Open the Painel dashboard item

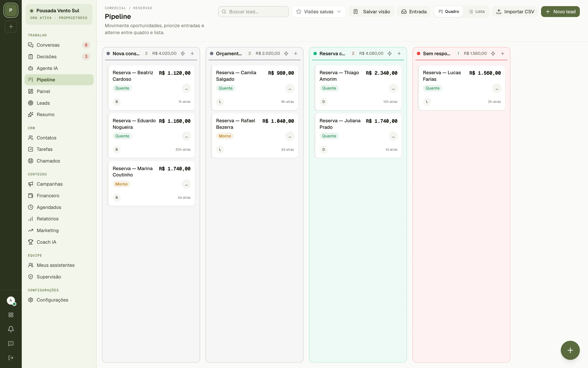pos(59,91)
